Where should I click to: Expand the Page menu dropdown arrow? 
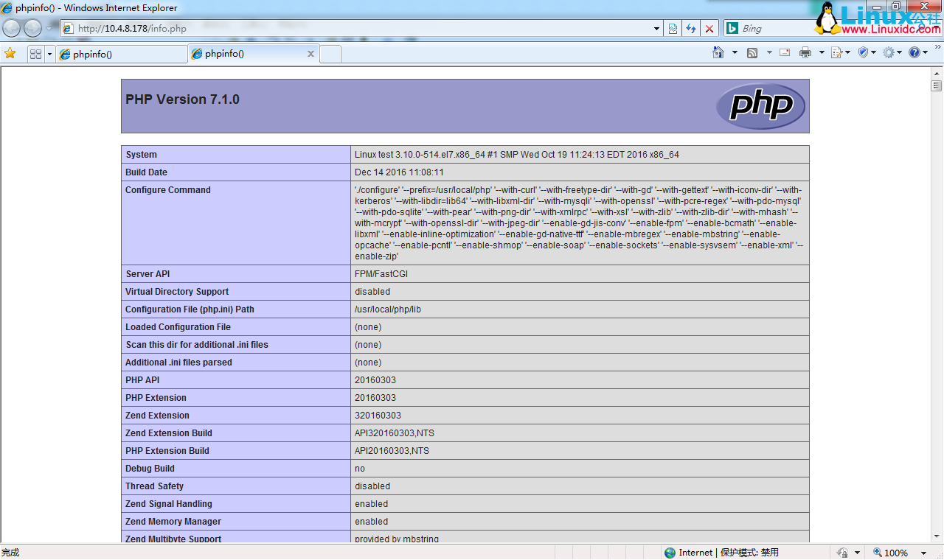pos(847,52)
